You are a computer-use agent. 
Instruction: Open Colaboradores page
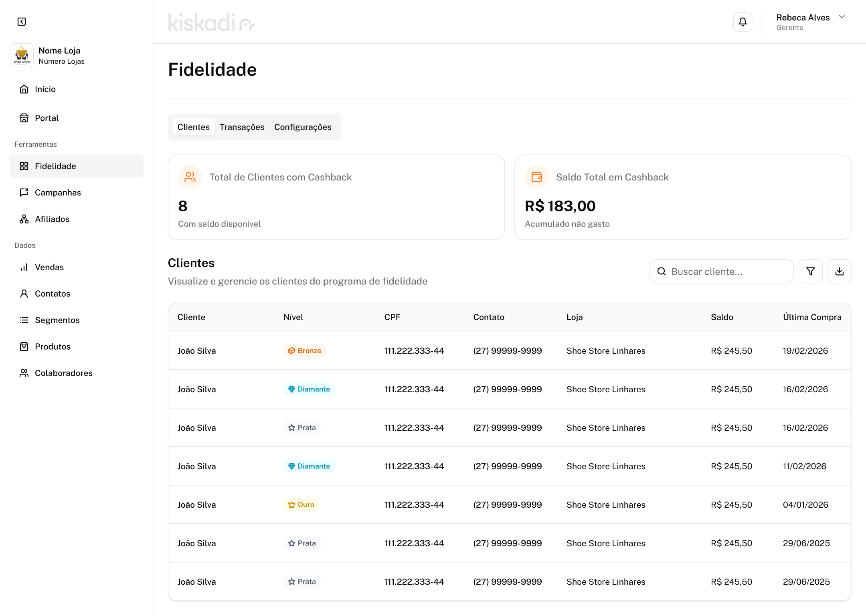(x=77, y=373)
